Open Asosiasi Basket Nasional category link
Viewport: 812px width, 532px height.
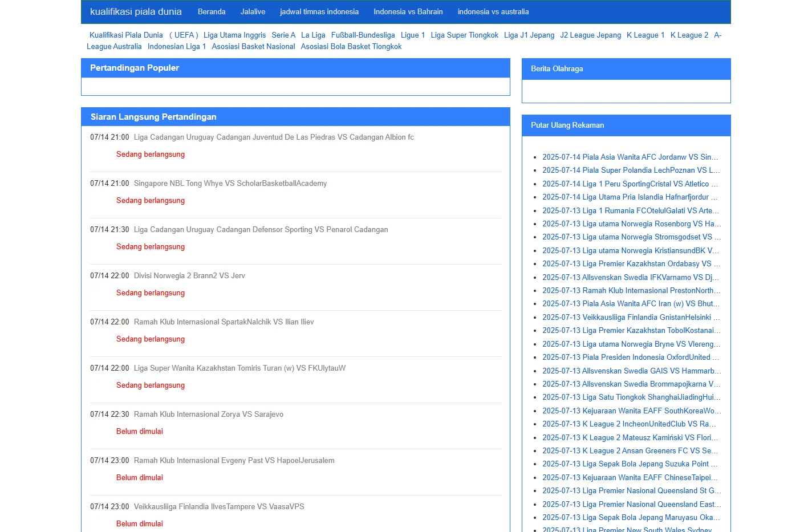pyautogui.click(x=253, y=46)
